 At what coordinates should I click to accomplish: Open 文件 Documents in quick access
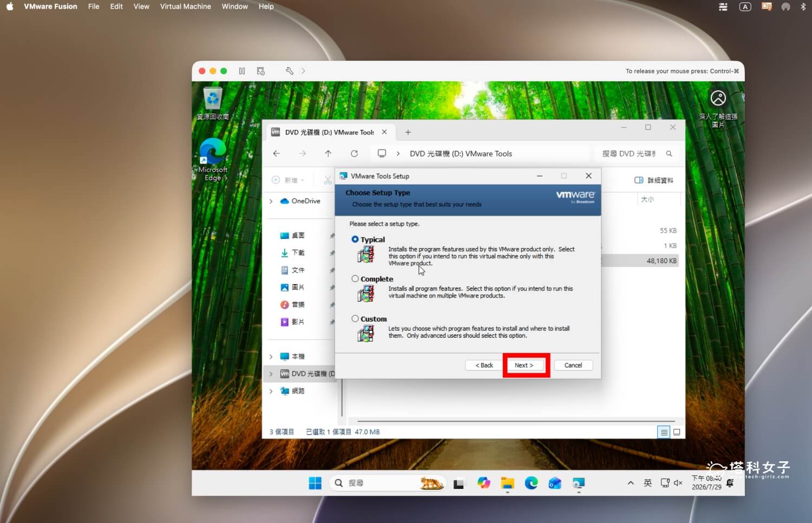[x=292, y=270]
